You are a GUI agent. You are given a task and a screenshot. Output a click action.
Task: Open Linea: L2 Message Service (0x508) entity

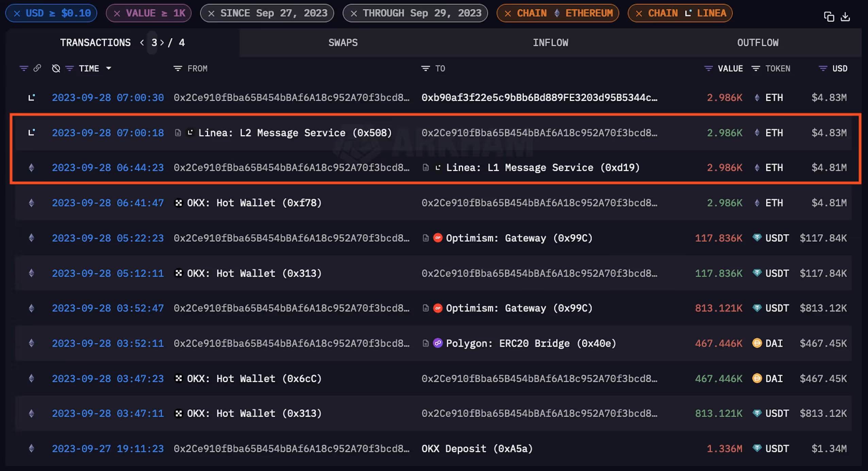click(x=295, y=133)
